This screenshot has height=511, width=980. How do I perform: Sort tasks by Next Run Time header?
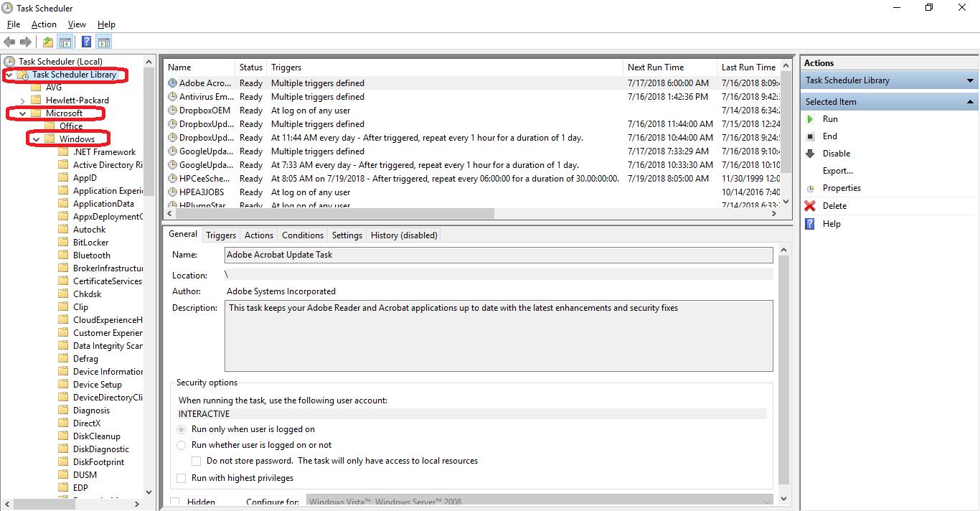670,67
